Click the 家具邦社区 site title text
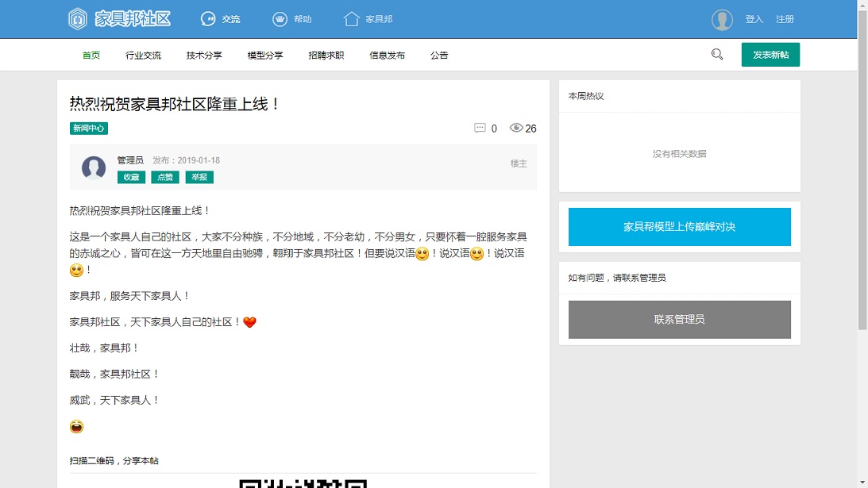Viewport: 868px width, 488px height. point(133,19)
